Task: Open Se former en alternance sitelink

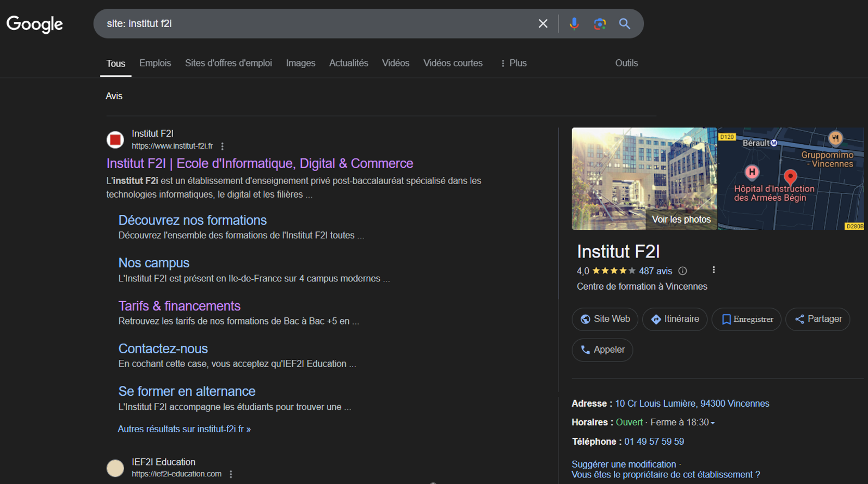Action: pos(187,391)
